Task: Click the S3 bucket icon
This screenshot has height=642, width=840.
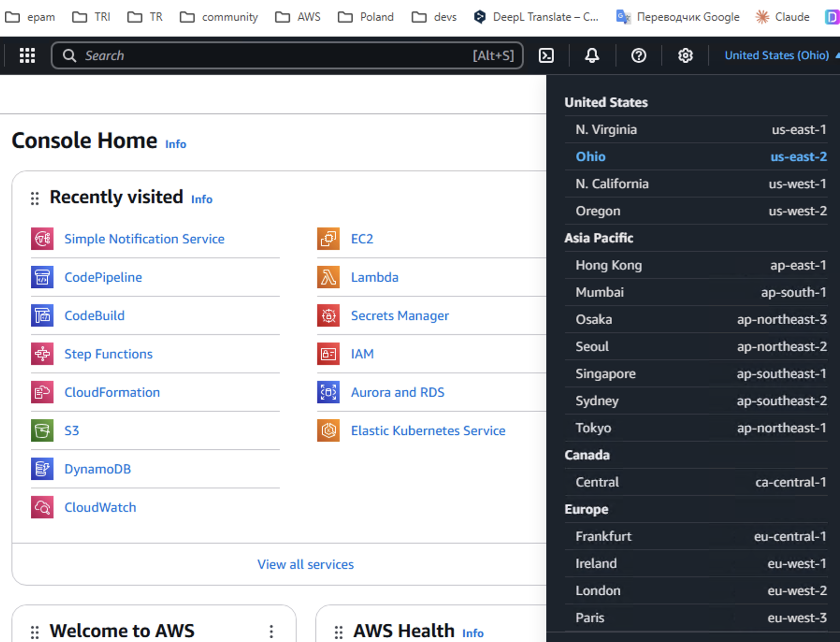Action: (42, 430)
